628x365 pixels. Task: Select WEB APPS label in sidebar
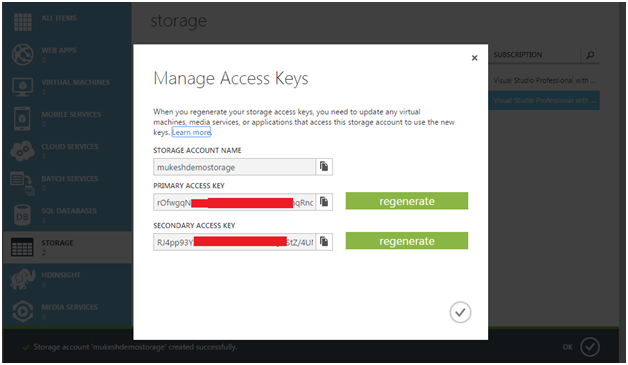point(59,50)
